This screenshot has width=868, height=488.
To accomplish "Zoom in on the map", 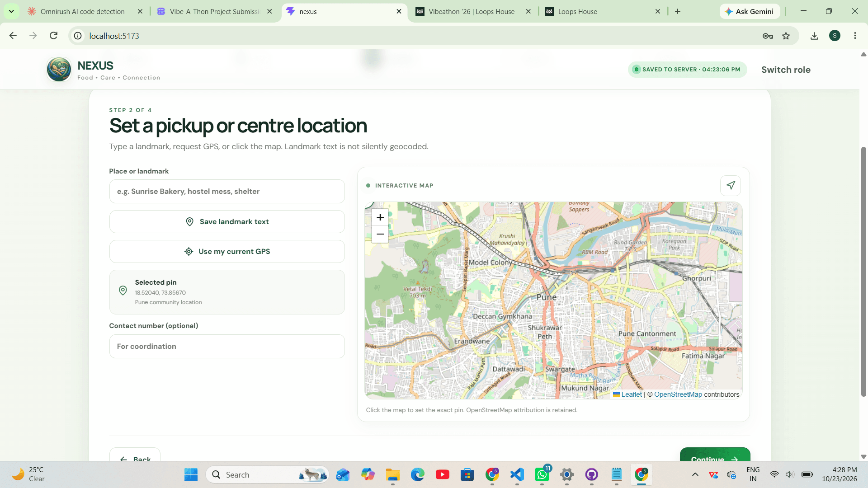I will [380, 217].
